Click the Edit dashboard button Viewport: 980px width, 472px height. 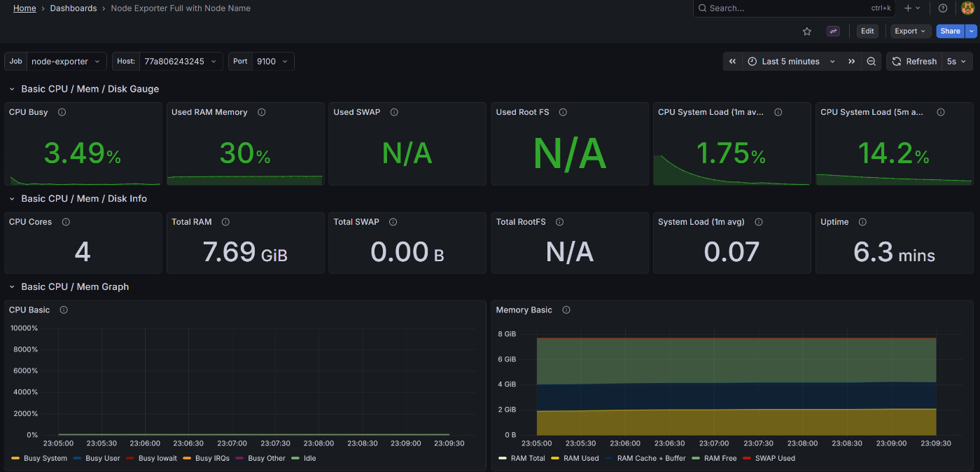[867, 32]
